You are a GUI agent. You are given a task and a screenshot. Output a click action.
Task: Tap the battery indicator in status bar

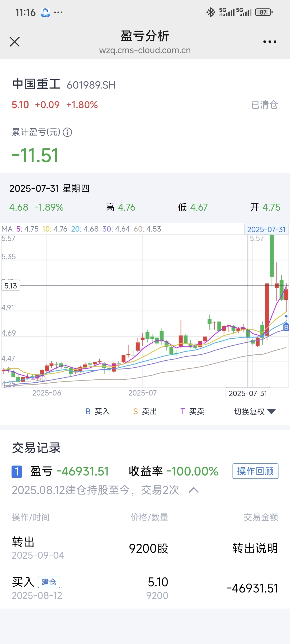(x=264, y=12)
